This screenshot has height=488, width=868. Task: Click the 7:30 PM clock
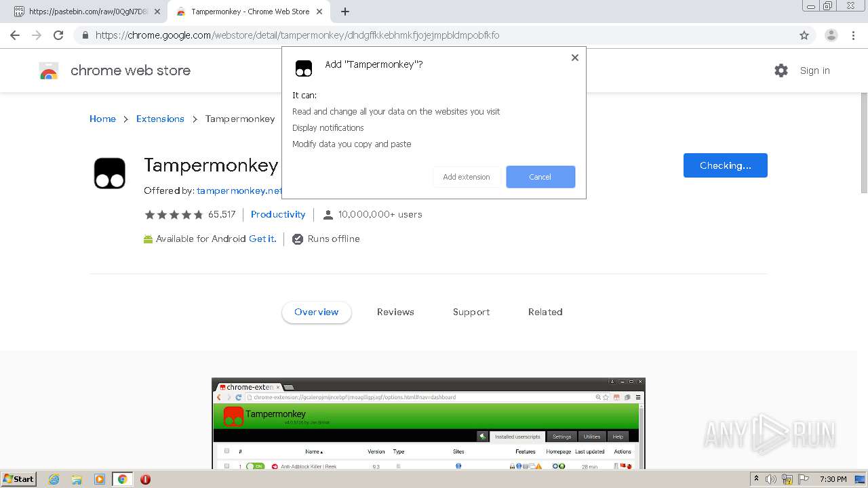coord(833,479)
